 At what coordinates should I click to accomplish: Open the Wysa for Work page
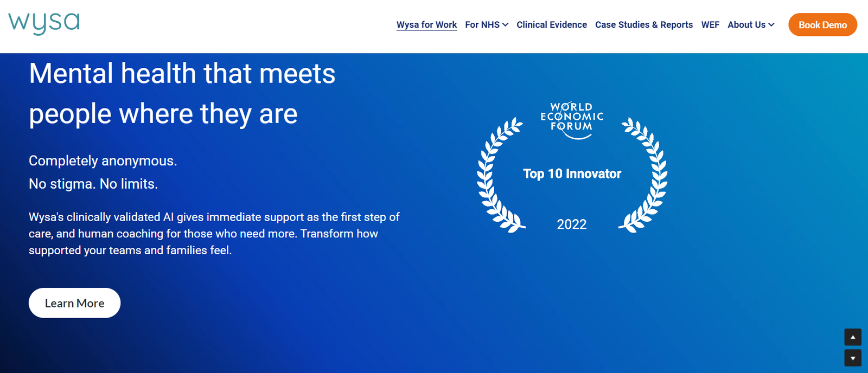click(x=426, y=25)
